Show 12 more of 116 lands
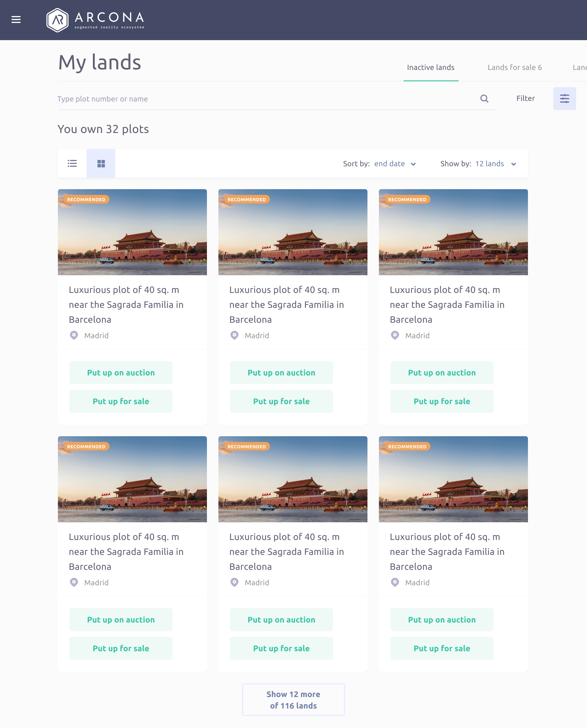587x728 pixels. tap(293, 700)
